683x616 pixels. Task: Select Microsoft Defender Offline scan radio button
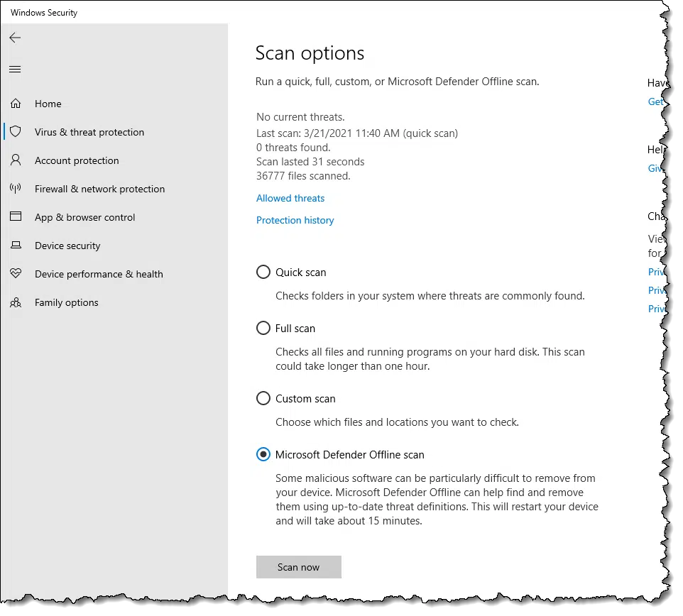coord(263,454)
